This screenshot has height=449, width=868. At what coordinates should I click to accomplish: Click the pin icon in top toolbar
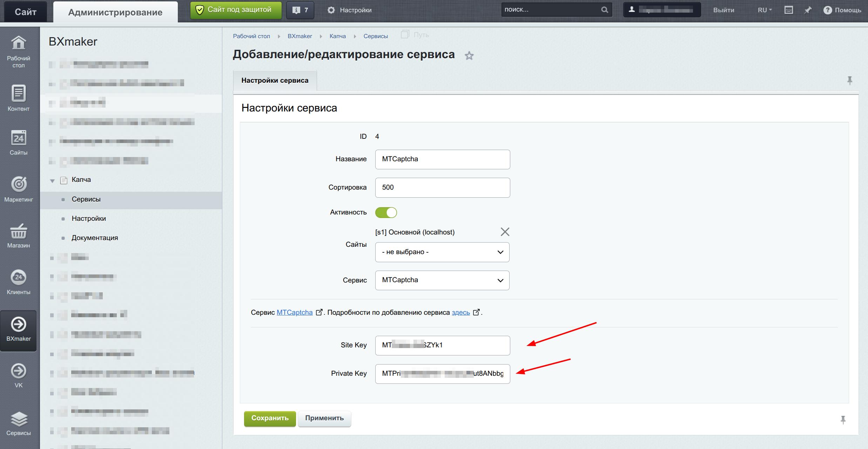(808, 10)
